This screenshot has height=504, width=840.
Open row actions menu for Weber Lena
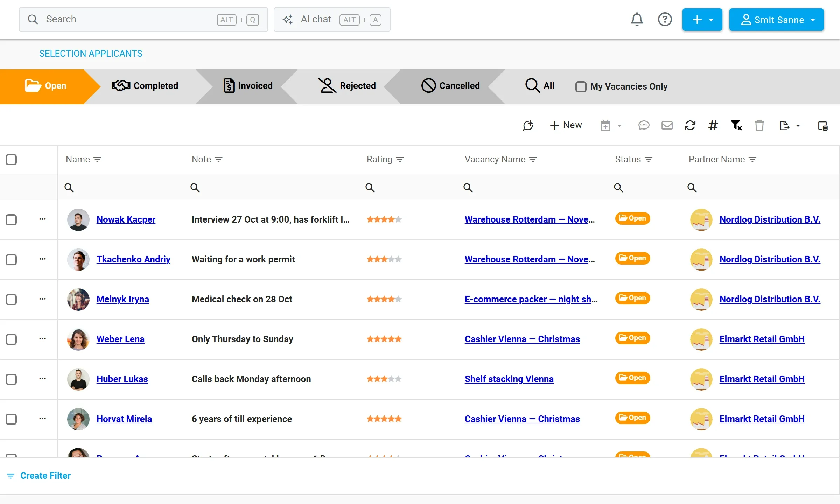click(x=42, y=339)
